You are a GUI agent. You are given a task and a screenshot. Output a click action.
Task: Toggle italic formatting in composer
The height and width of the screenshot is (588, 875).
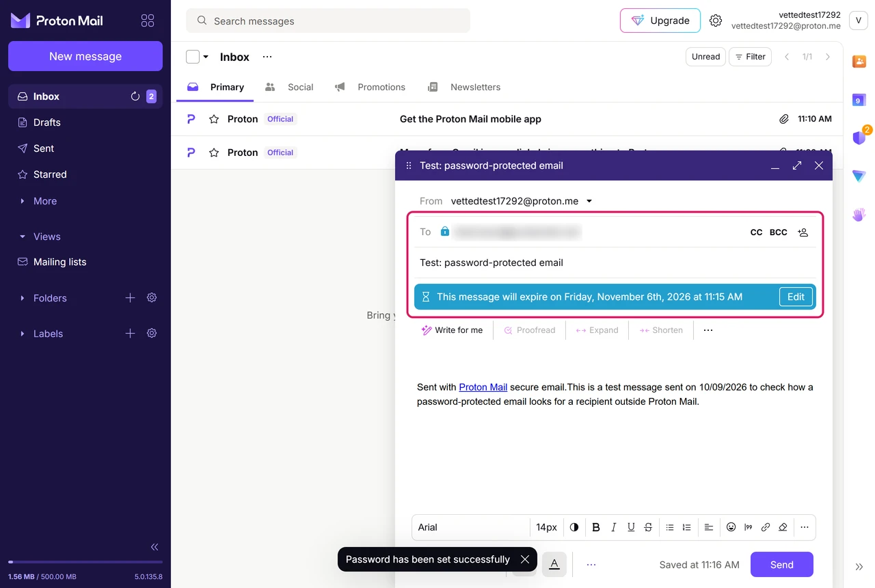[x=614, y=527]
